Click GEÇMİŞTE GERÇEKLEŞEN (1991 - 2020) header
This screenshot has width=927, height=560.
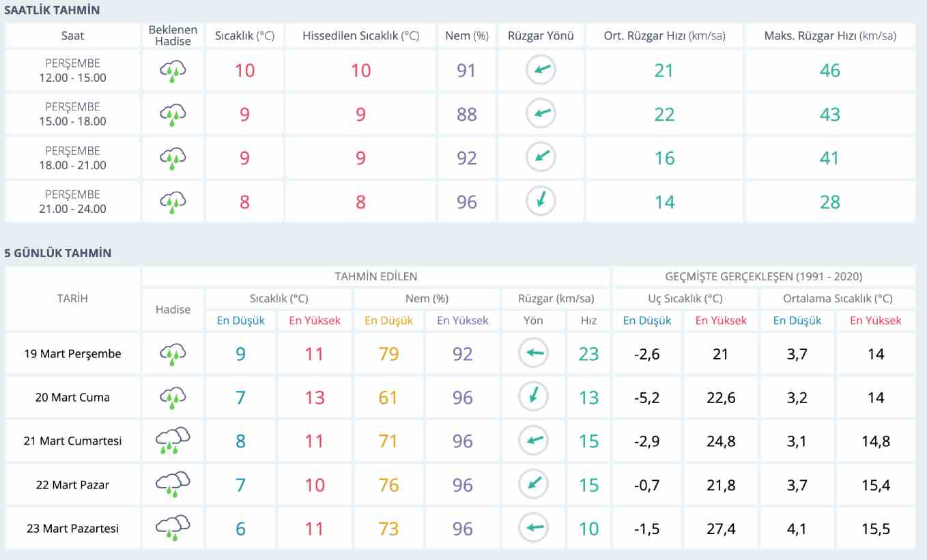coord(763,276)
